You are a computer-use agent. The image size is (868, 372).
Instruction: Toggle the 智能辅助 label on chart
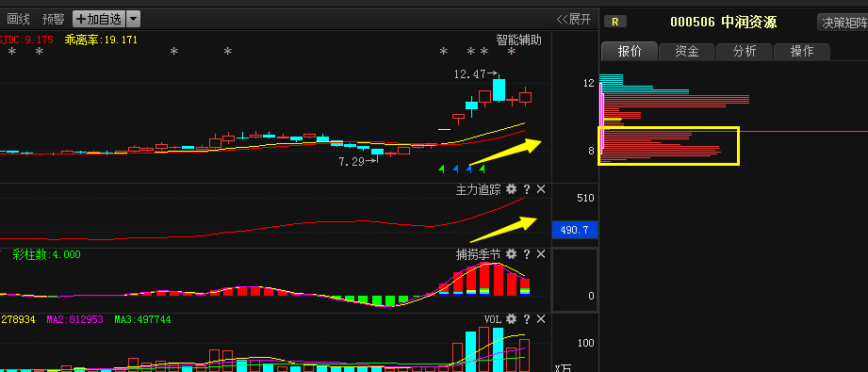pos(518,40)
